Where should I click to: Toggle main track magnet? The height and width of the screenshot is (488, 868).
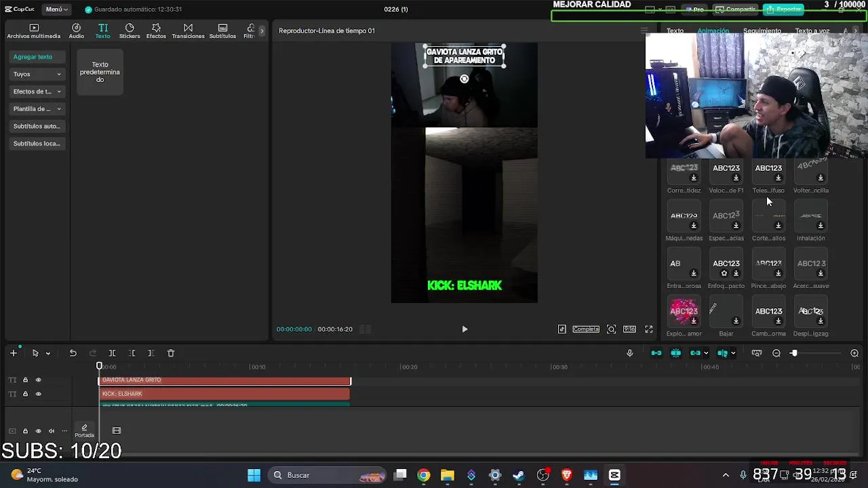click(x=656, y=353)
